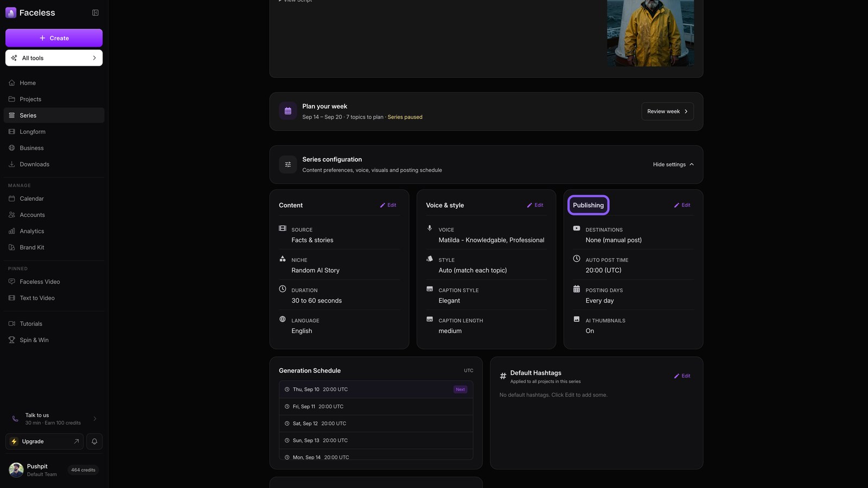
Task: Open Spin & Win page
Action: click(54, 340)
